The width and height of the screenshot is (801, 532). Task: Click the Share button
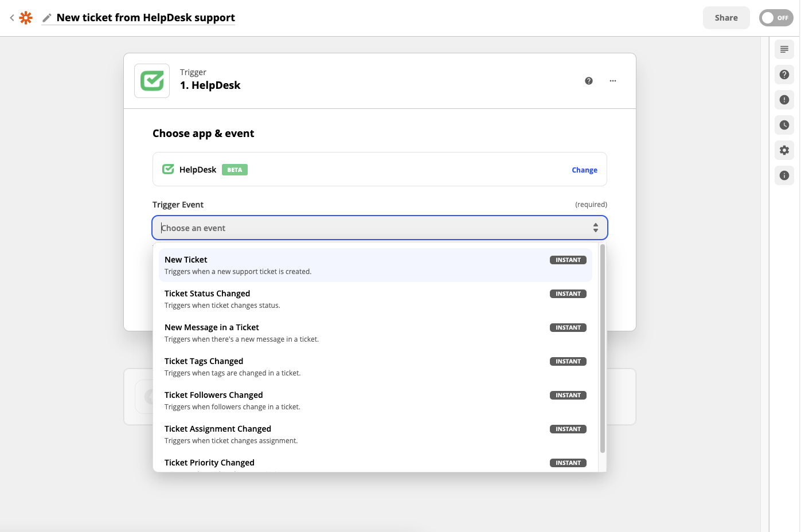pos(726,18)
